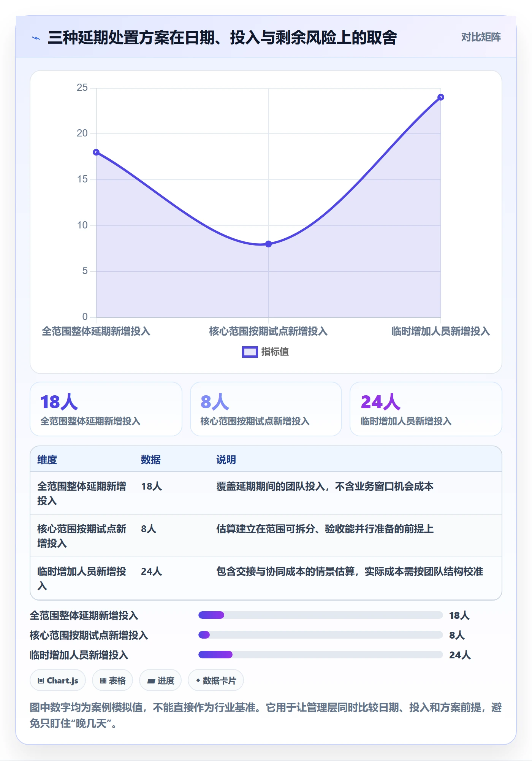Click the chart data point at 8
Viewport: 532px width, 761px height.
tap(268, 244)
